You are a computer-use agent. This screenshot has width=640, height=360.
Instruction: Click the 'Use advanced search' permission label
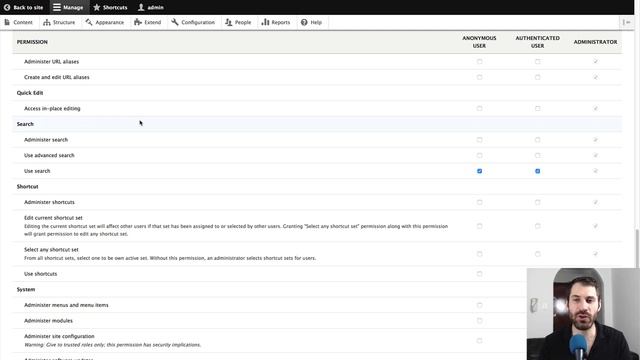point(49,156)
